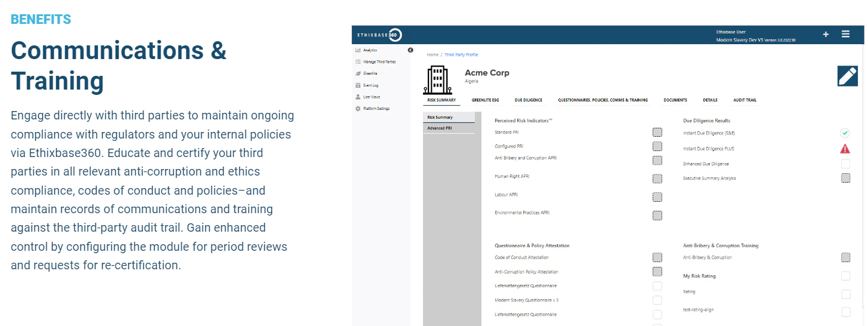Click Questionnaire & Policy Attestation heading
Screen dimensions: 868x326
532,245
